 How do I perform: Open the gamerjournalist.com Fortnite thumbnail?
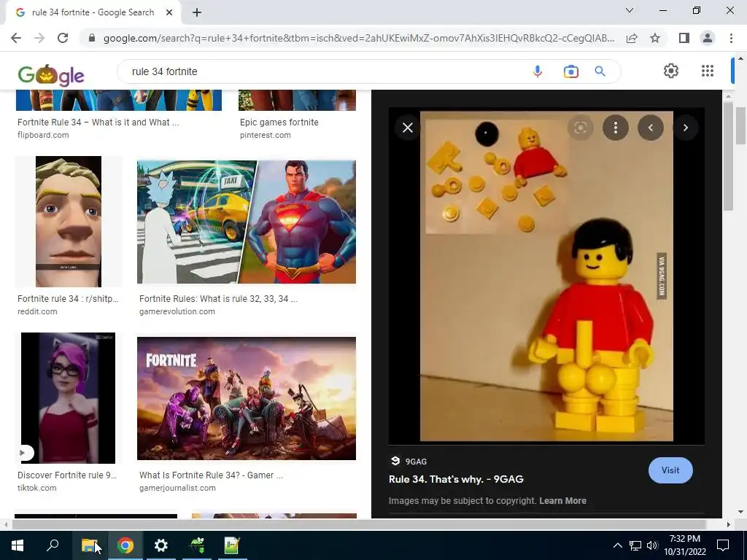click(x=247, y=399)
